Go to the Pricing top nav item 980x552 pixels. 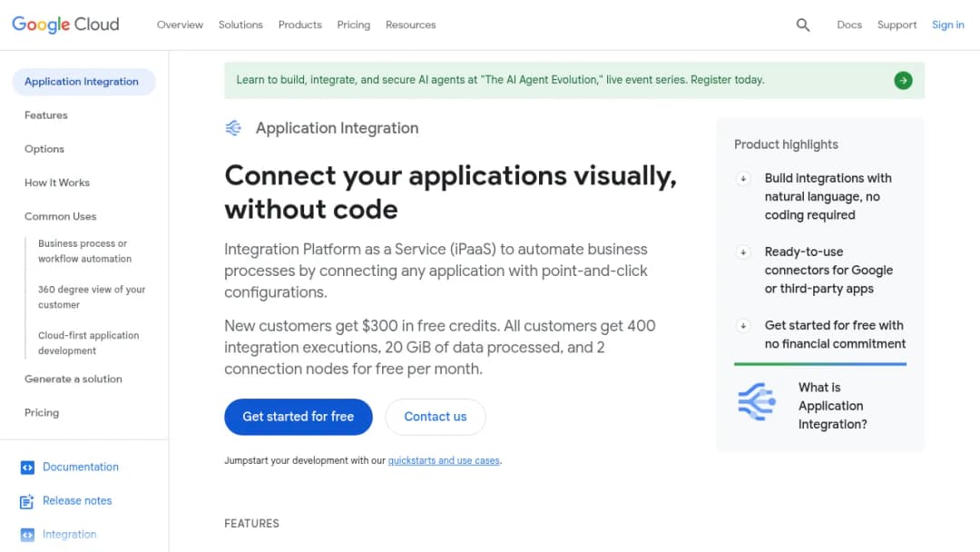click(x=354, y=25)
